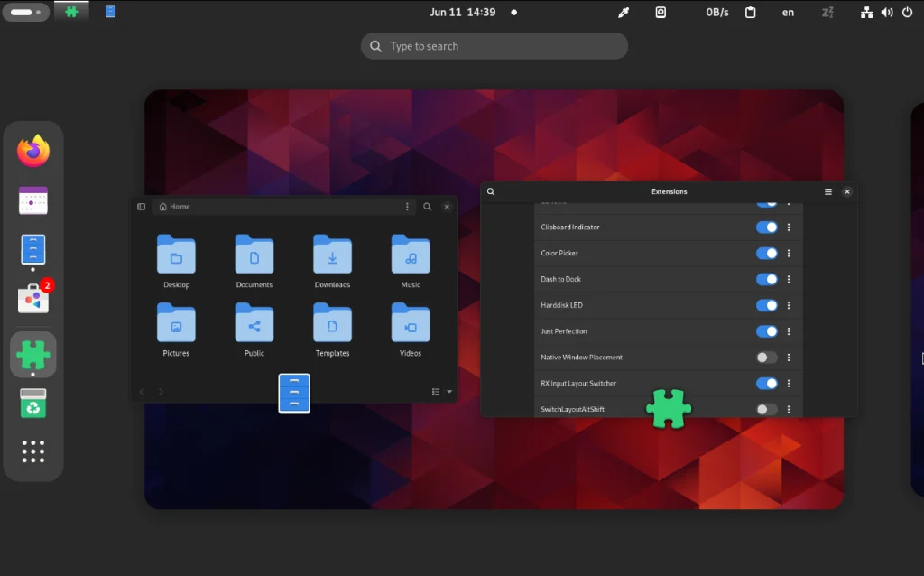Image resolution: width=924 pixels, height=576 pixels.
Task: Open the clipboard indicator in top bar
Action: (750, 13)
